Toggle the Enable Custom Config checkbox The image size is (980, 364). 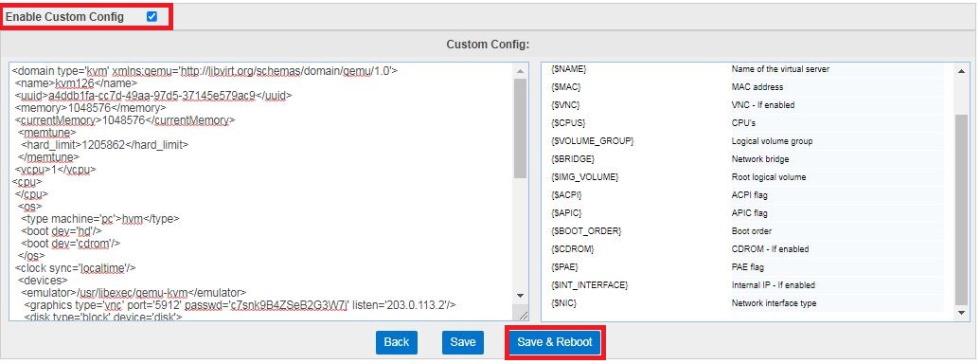(151, 17)
